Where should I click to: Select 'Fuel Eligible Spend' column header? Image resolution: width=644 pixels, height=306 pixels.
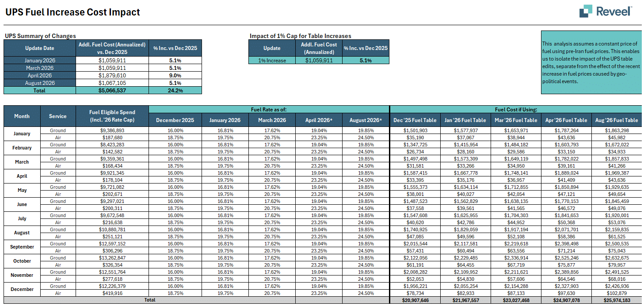(112, 116)
